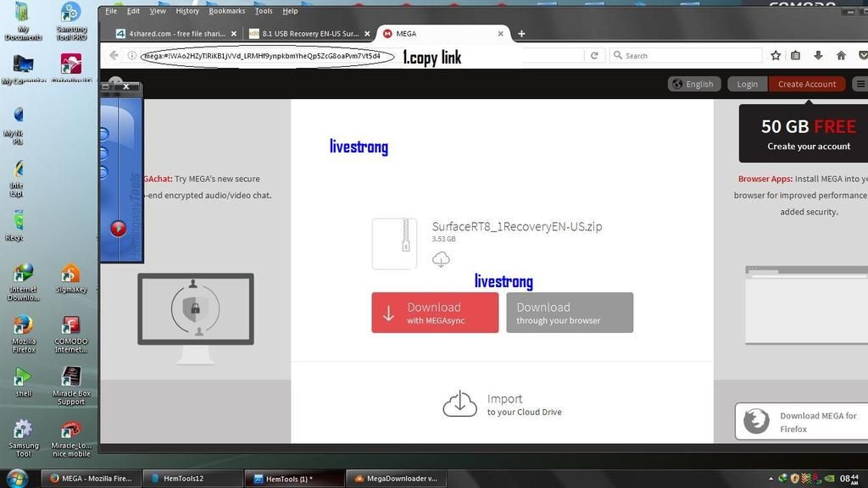The width and height of the screenshot is (868, 488).
Task: Click the Create Account button
Action: point(806,84)
